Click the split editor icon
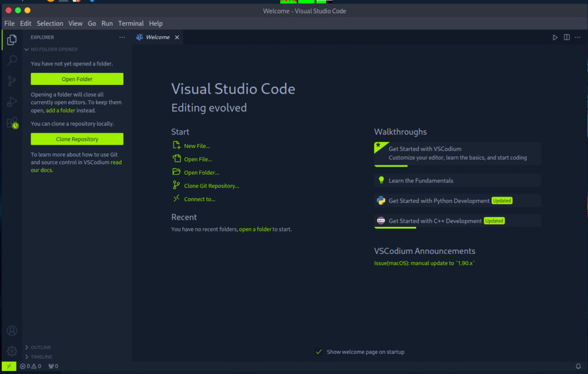This screenshot has height=374, width=588. (567, 37)
